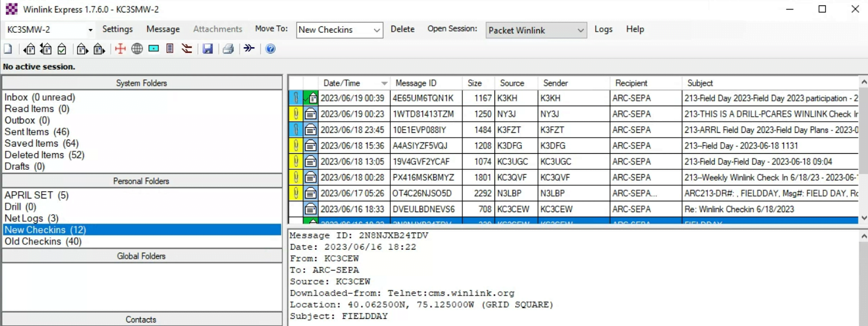The width and height of the screenshot is (868, 326).
Task: Click Open Session label to start session
Action: [452, 29]
